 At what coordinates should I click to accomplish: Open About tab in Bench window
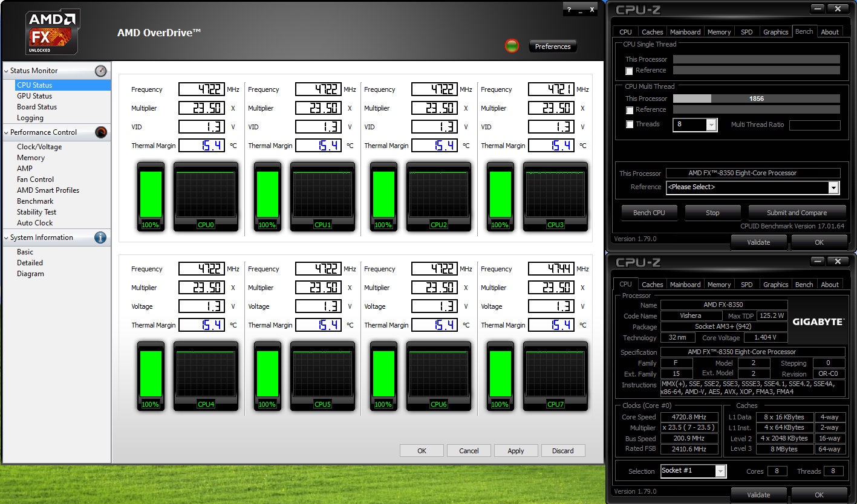[830, 32]
